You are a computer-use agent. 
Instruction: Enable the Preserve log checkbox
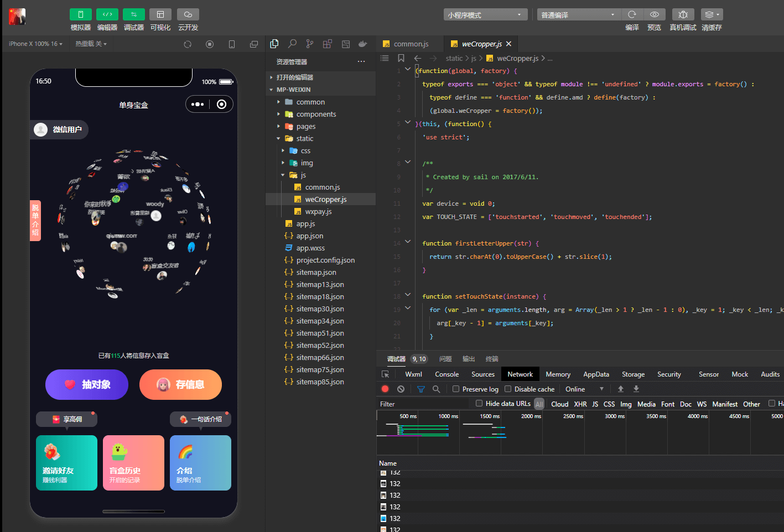(456, 389)
